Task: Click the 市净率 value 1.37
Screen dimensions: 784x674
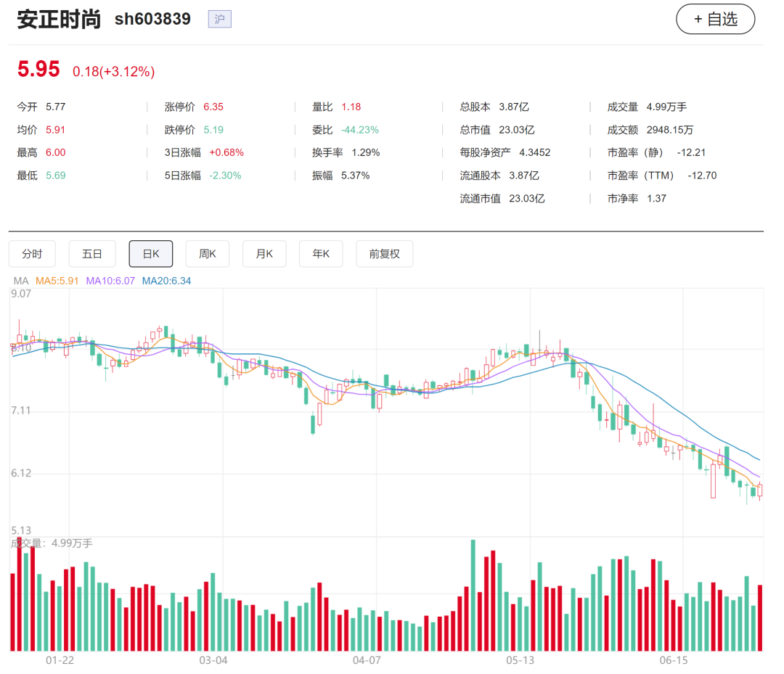Action: click(x=656, y=198)
